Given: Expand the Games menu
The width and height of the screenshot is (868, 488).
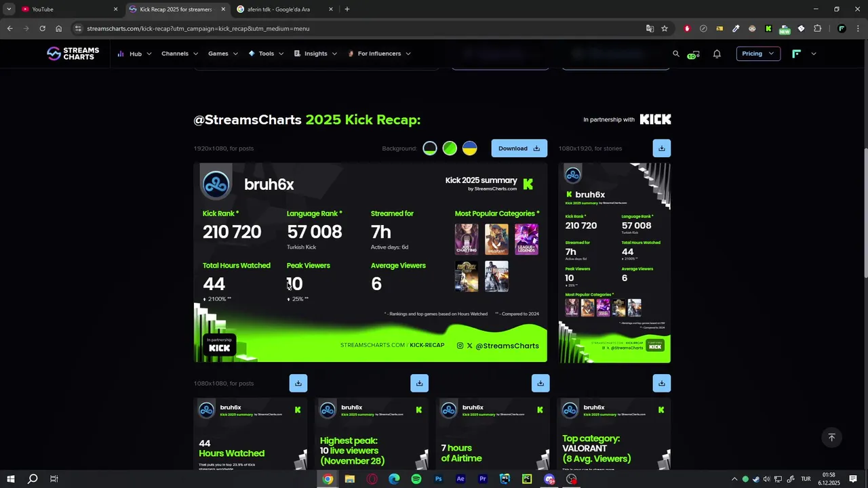Looking at the screenshot, I should (223, 54).
